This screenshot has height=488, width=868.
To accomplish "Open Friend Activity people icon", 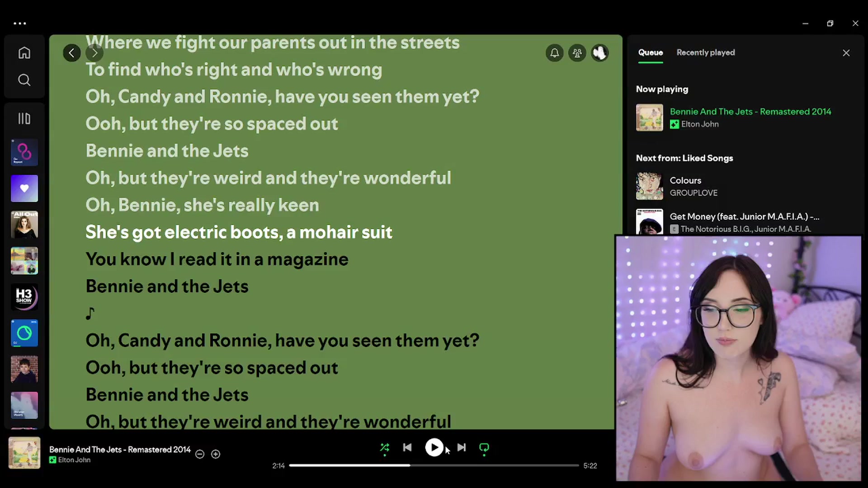I will [x=577, y=53].
